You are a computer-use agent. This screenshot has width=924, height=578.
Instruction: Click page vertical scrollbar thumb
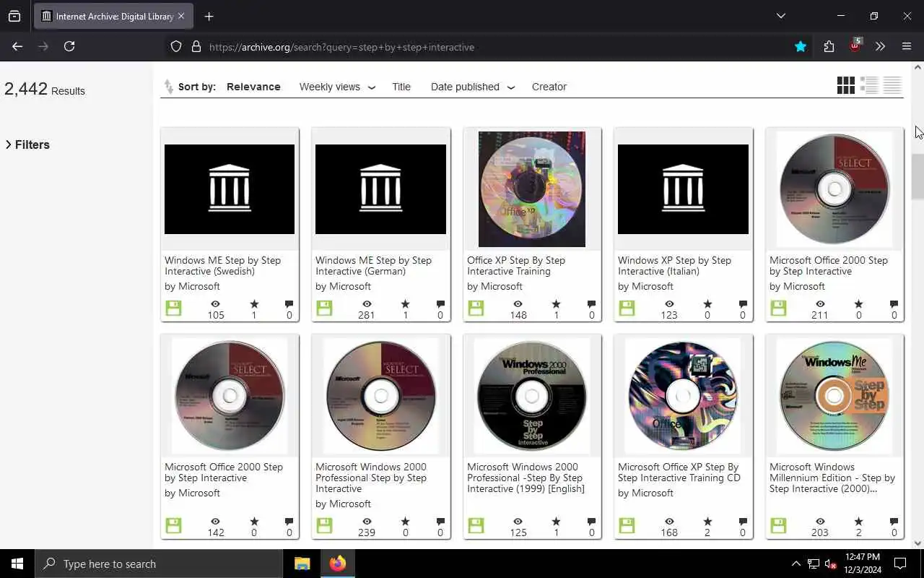click(918, 175)
